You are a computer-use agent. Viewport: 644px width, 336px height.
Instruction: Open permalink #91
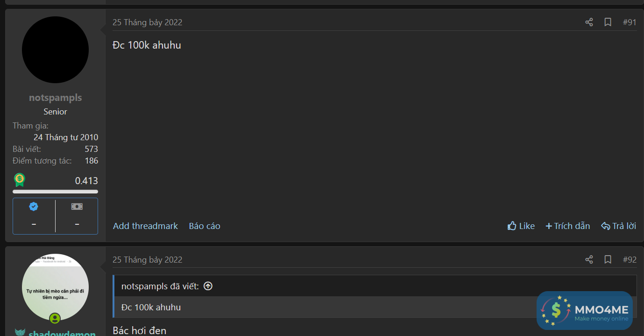coord(630,22)
